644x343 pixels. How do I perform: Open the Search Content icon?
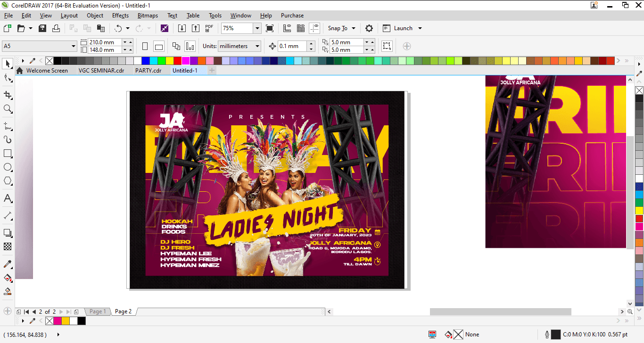pos(165,28)
